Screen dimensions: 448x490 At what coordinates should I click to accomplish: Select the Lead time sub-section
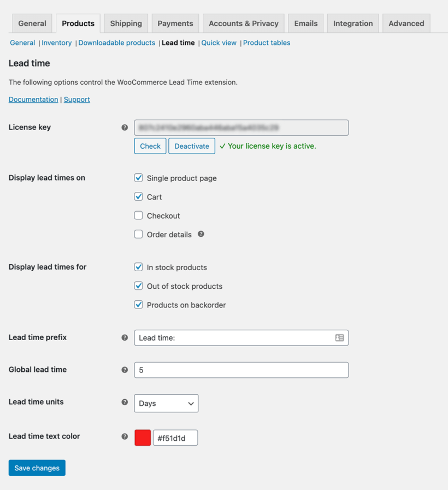pyautogui.click(x=178, y=43)
